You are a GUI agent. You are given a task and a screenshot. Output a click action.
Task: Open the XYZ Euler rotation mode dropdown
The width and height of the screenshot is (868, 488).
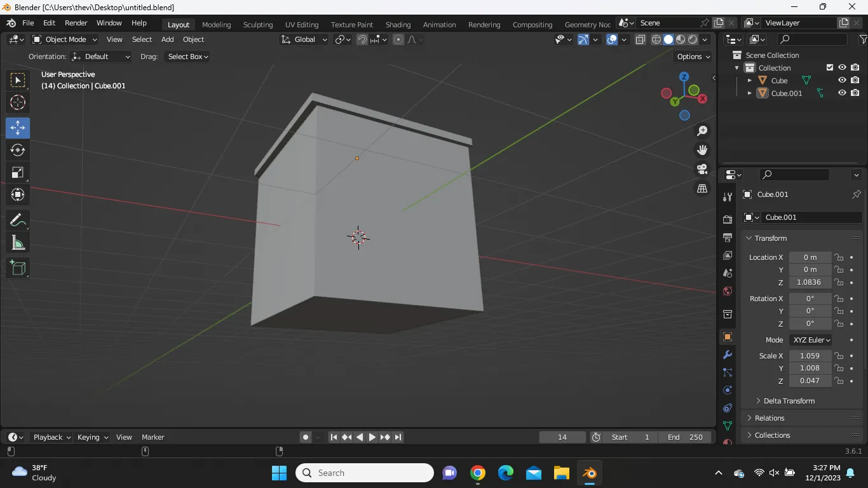coord(811,340)
